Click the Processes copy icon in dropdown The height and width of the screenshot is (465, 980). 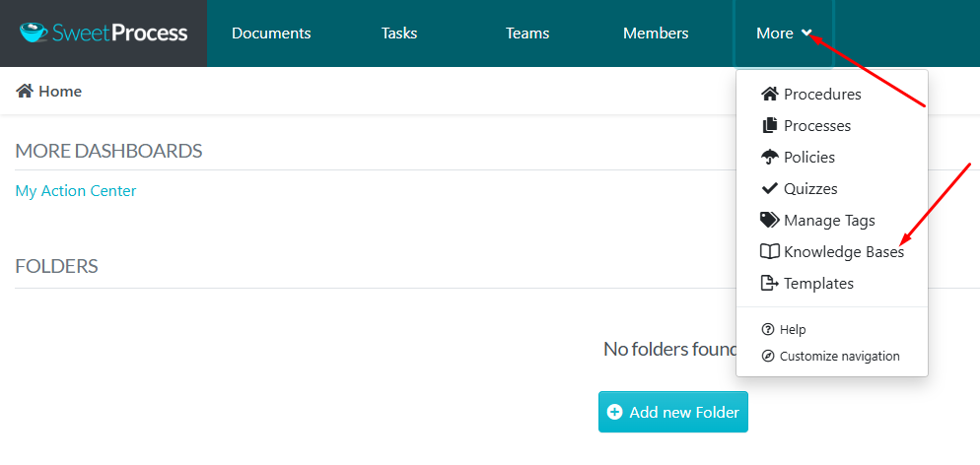point(769,125)
